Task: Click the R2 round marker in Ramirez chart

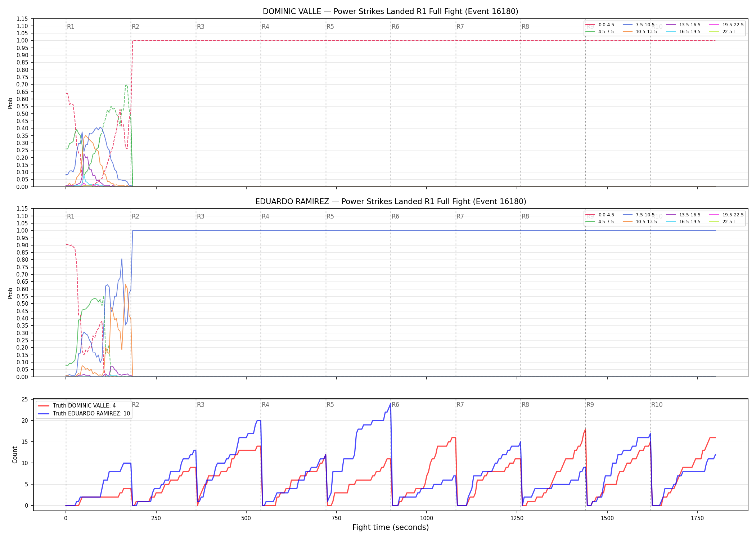Action: tap(135, 216)
